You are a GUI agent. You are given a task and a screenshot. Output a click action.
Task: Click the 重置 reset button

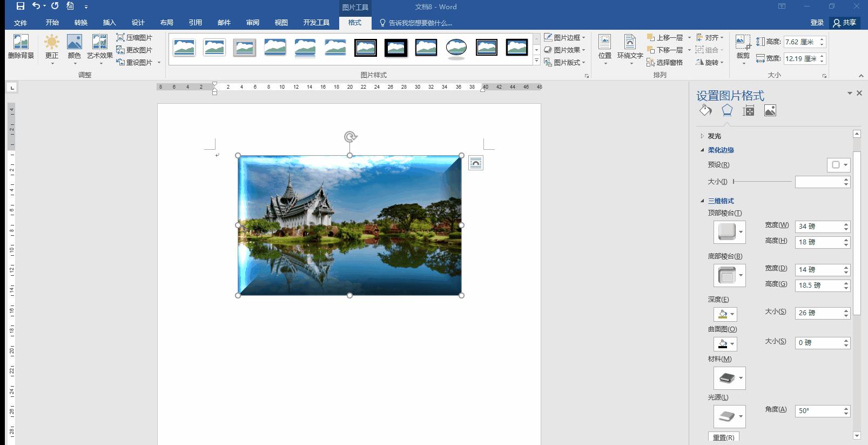tap(723, 437)
